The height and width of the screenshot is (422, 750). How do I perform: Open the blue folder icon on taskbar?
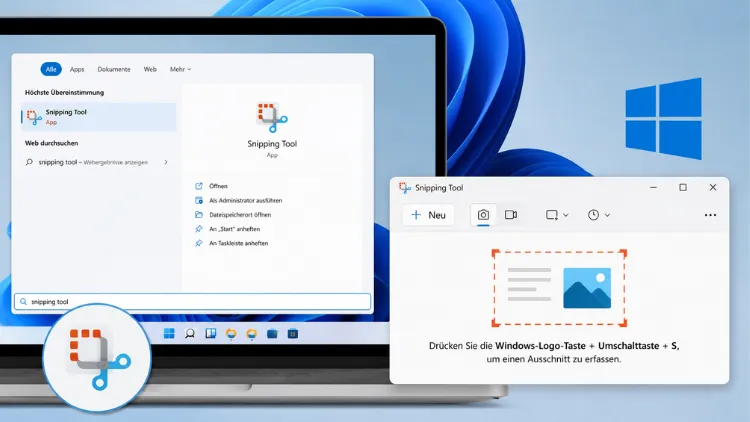pos(272,333)
